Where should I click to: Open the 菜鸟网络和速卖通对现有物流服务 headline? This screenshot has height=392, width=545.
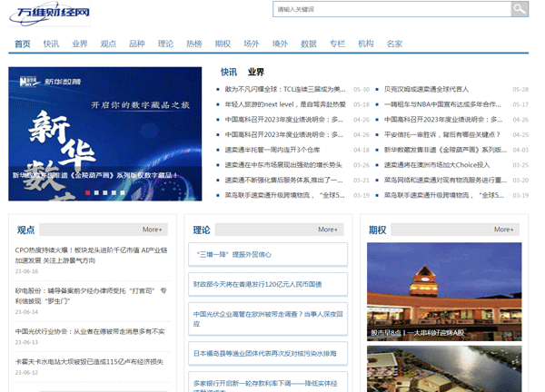pyautogui.click(x=445, y=180)
